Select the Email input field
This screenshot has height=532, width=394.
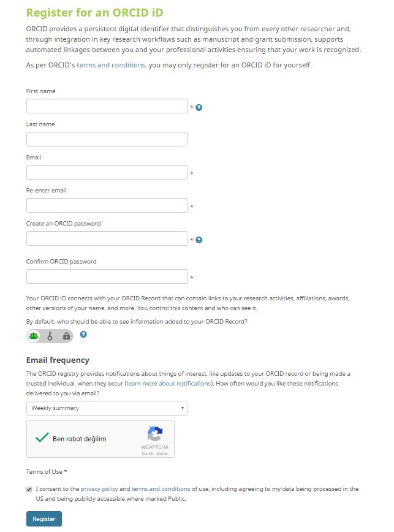coord(107,172)
